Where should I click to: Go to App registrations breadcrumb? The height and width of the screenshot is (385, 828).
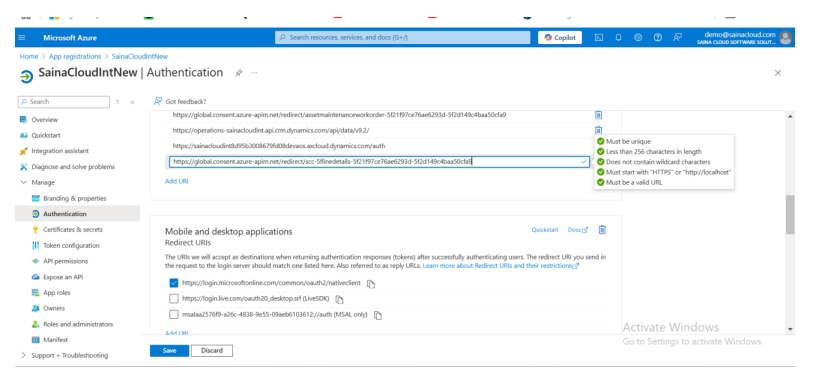(75, 57)
